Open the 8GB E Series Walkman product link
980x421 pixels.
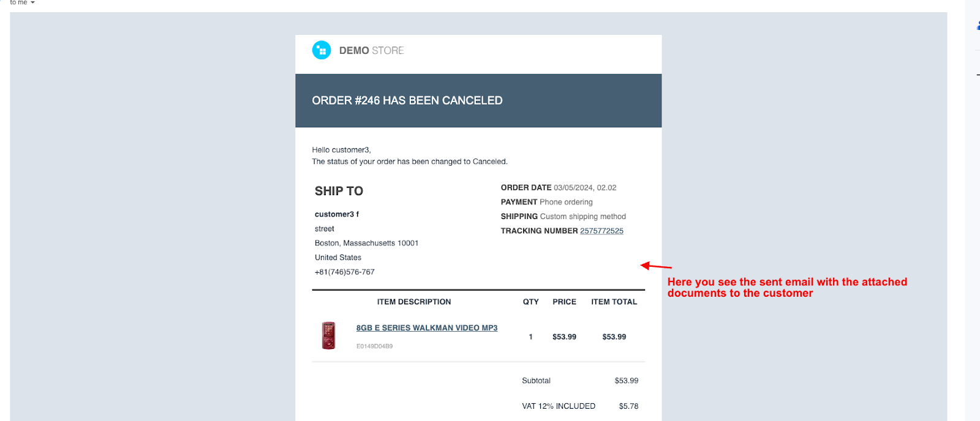click(427, 328)
